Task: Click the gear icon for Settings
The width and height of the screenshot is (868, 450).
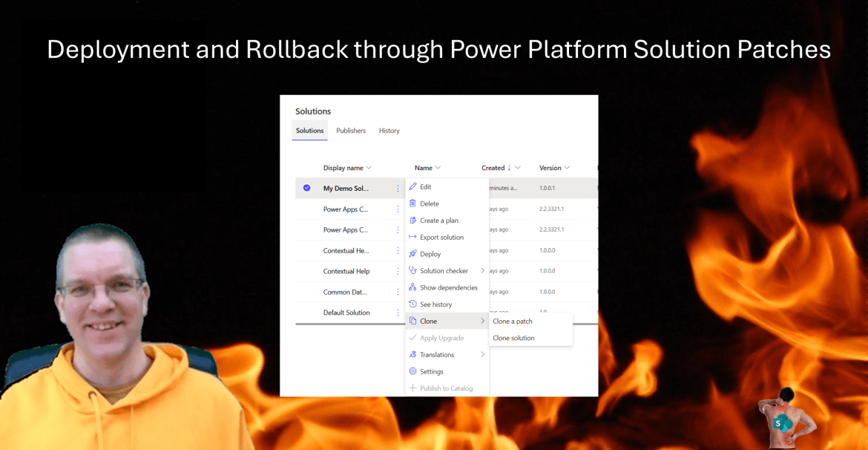Action: pos(412,371)
